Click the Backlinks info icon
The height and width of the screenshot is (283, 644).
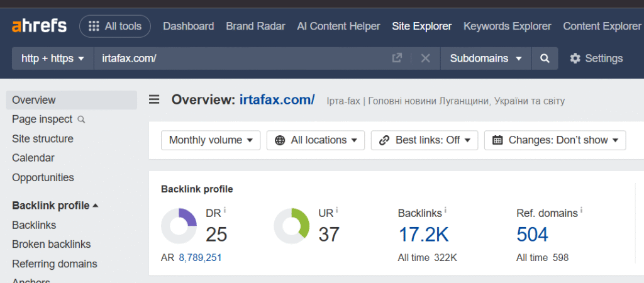coord(445,210)
